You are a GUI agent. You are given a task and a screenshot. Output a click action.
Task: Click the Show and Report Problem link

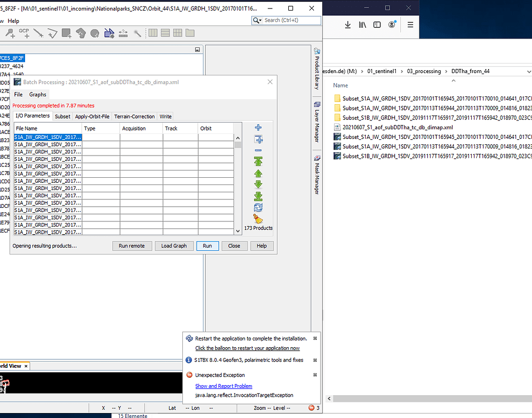point(224,386)
